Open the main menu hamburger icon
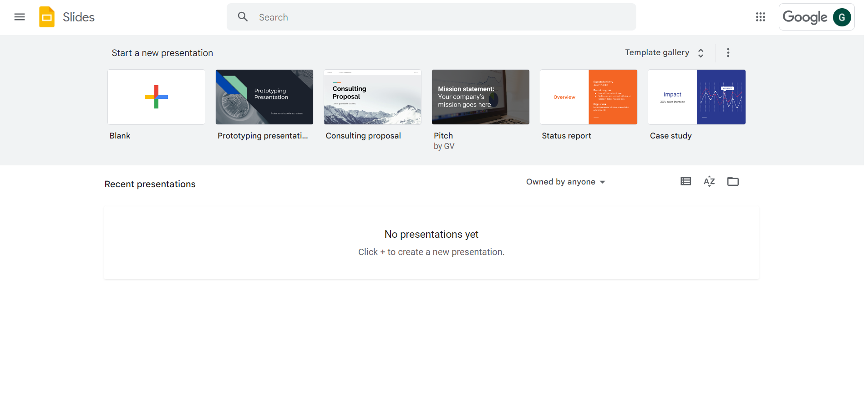Viewport: 868px width, 420px height. coord(20,17)
